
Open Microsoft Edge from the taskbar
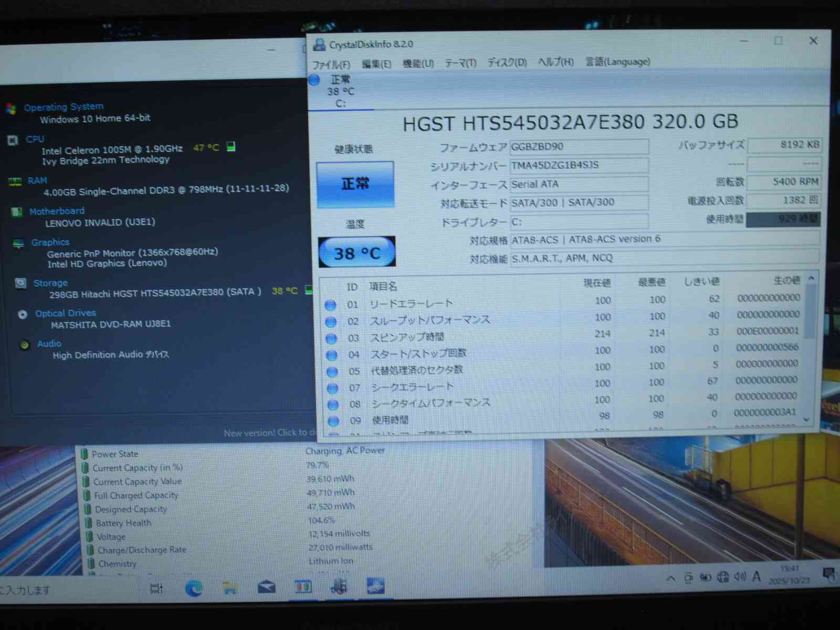194,588
